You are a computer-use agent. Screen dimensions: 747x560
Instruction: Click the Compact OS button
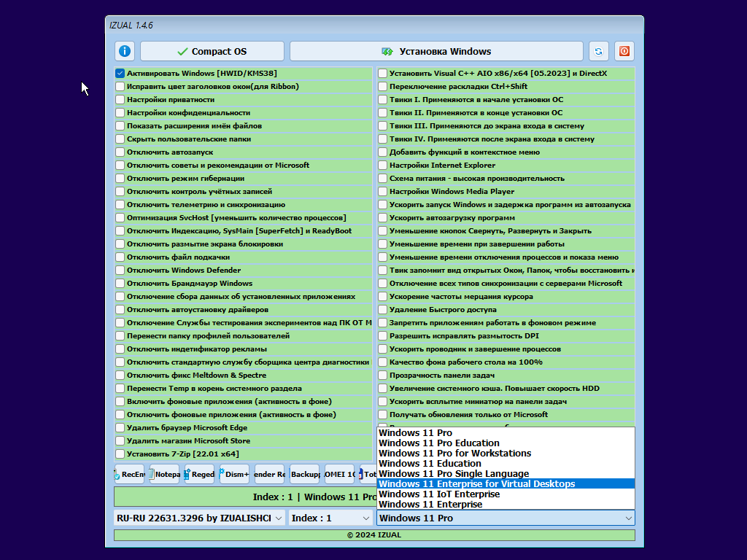212,51
